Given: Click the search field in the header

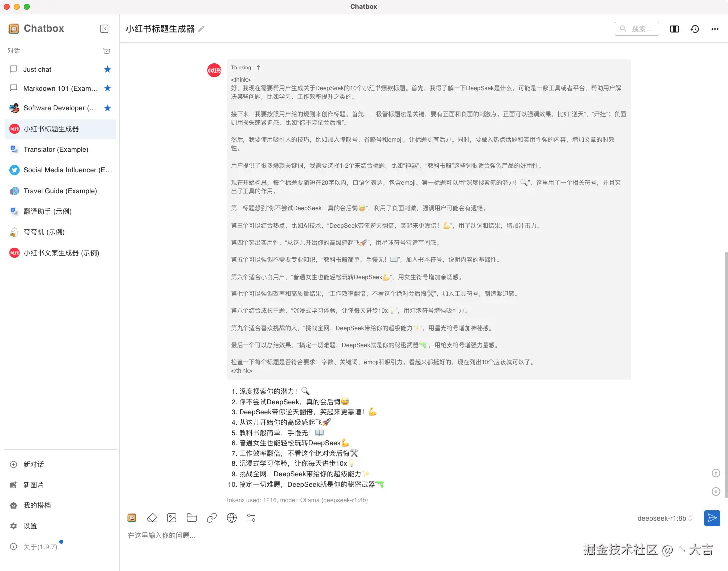Looking at the screenshot, I should 637,29.
